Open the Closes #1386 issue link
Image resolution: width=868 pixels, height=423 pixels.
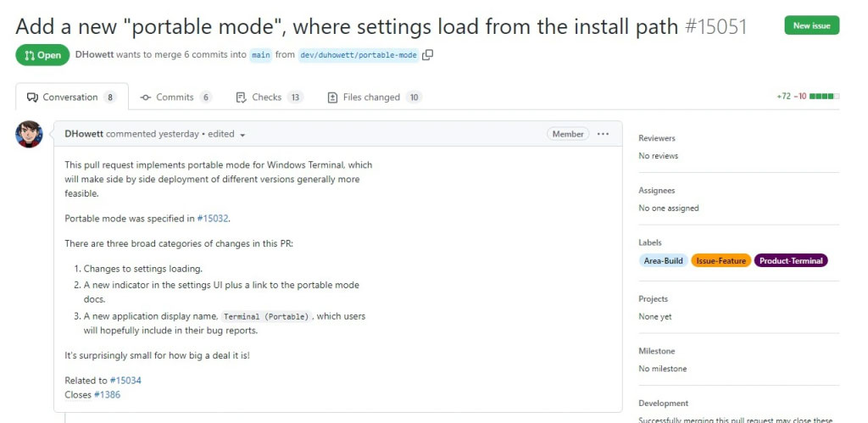(107, 395)
